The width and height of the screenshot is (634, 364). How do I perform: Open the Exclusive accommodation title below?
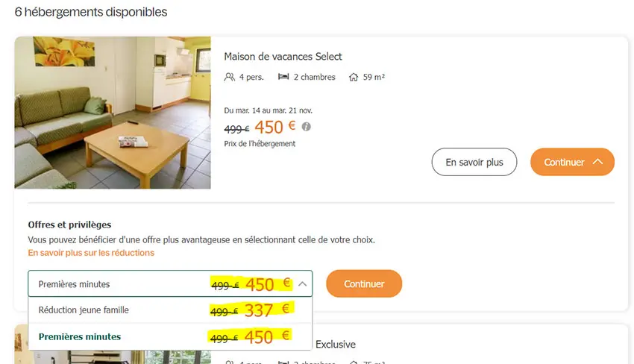335,345
